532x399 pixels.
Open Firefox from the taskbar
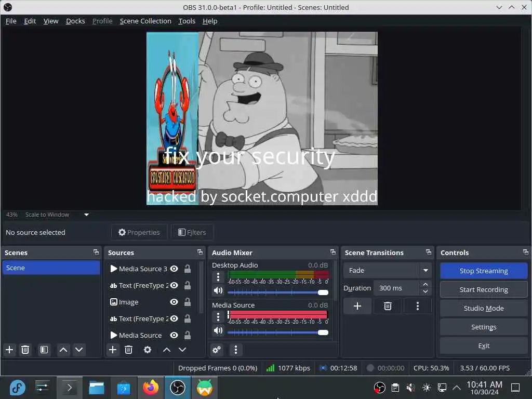pos(151,388)
